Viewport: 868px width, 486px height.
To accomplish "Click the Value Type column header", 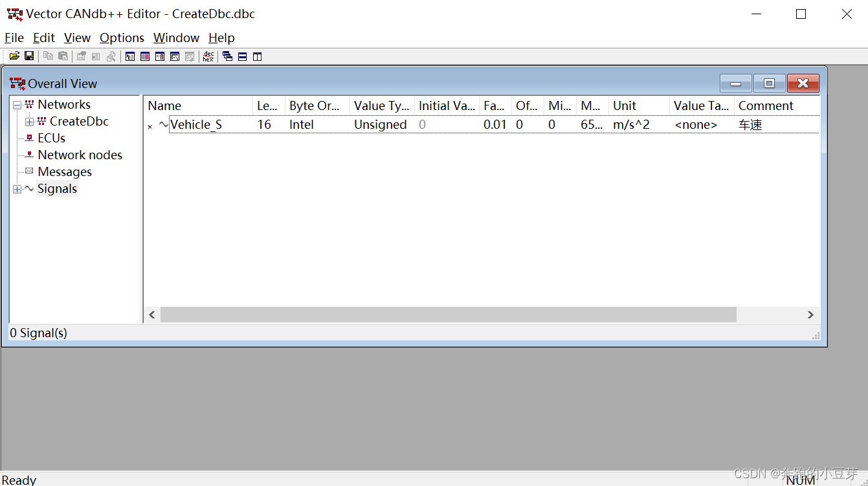I will pyautogui.click(x=382, y=105).
